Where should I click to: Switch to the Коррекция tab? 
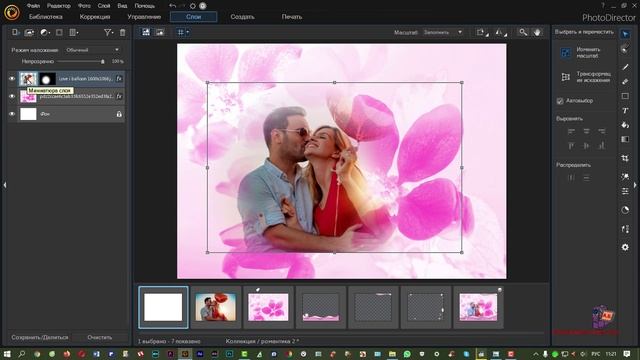click(95, 17)
